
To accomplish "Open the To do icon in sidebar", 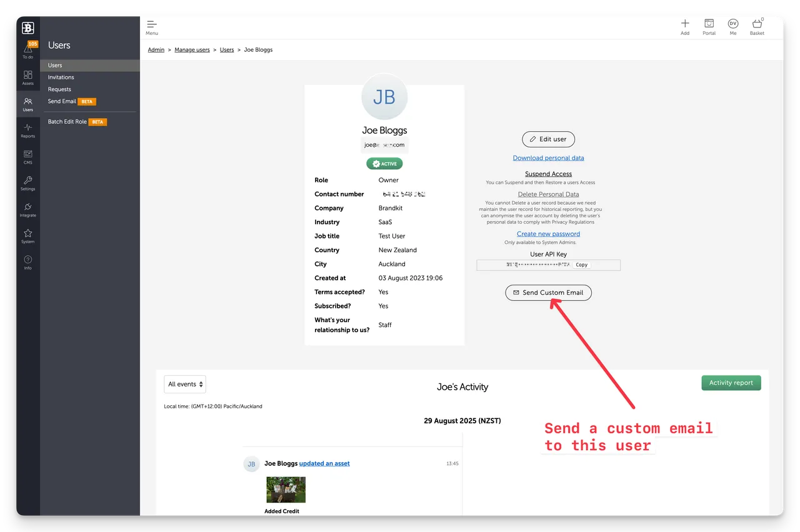I will click(28, 50).
